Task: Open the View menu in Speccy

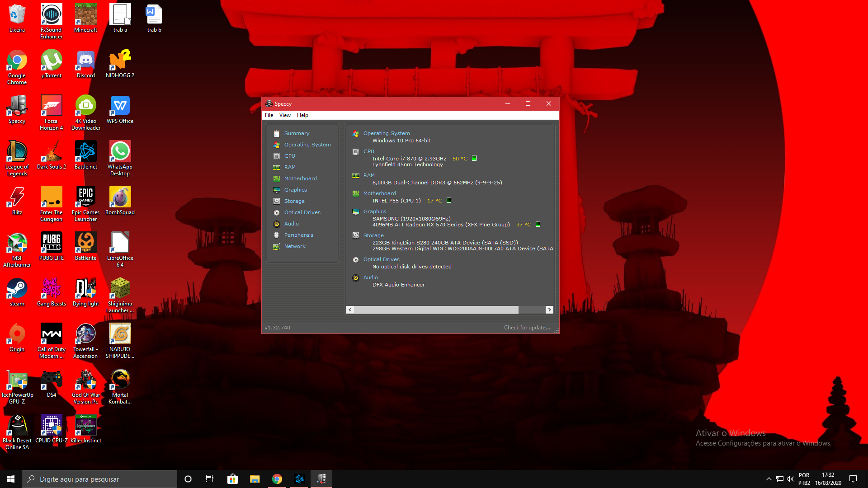Action: 285,115
